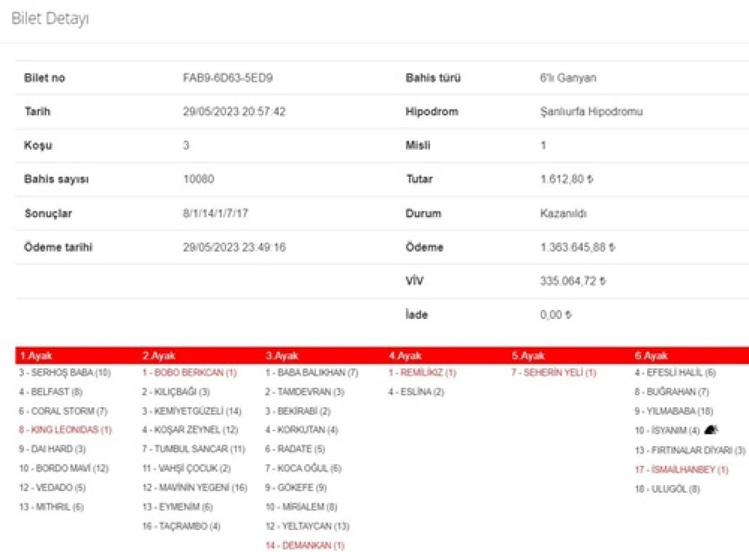Click horse 4 - ESLİNA in 4.Ayak

pos(416,392)
